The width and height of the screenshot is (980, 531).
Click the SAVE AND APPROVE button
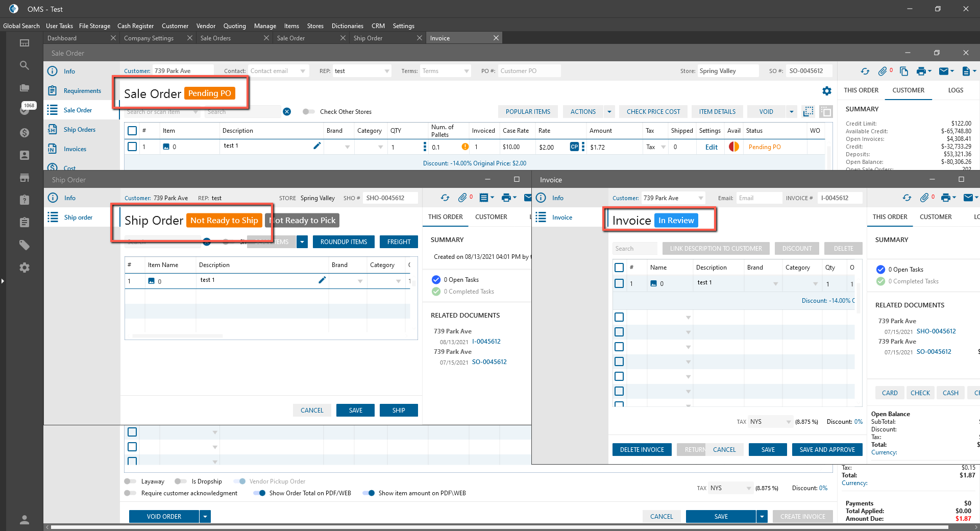pos(827,450)
